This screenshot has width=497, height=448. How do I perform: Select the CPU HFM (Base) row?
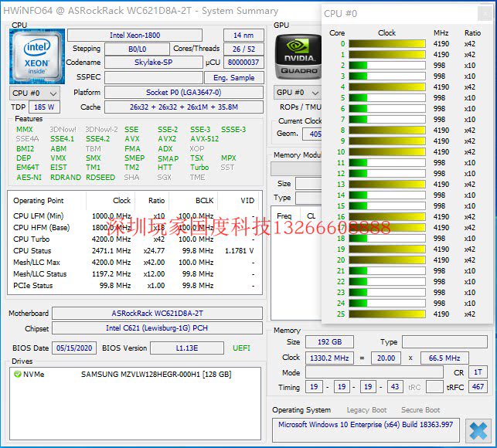click(x=134, y=228)
